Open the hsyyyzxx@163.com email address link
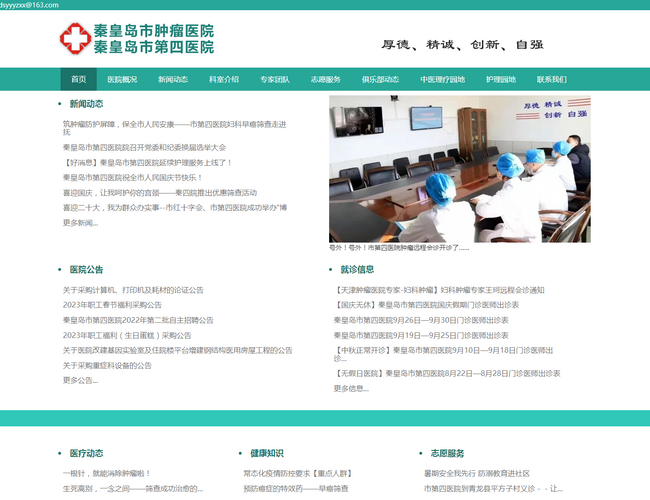The width and height of the screenshot is (650, 500). [x=30, y=5]
